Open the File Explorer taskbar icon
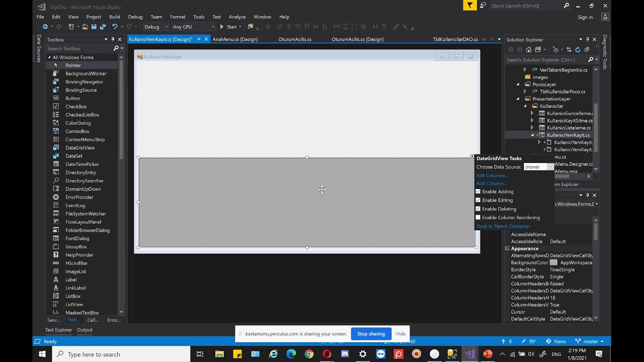The image size is (644, 362). [x=219, y=354]
